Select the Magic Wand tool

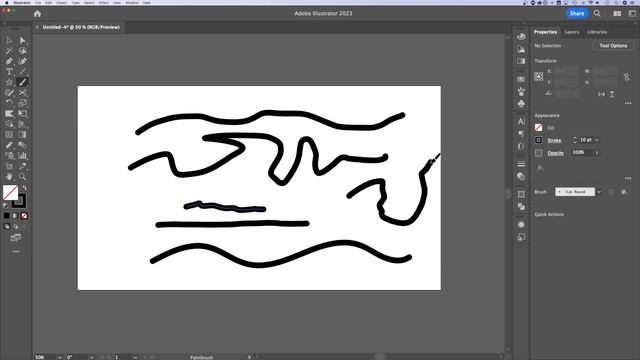(x=9, y=51)
